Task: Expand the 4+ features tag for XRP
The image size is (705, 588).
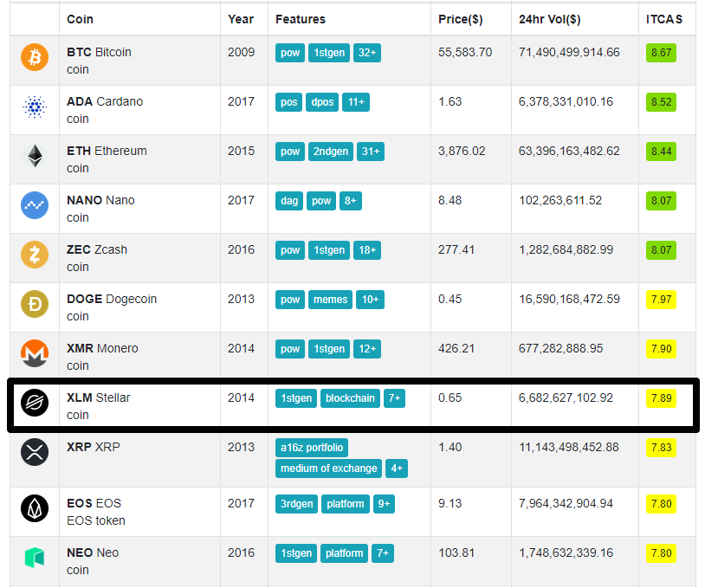Action: tap(397, 468)
